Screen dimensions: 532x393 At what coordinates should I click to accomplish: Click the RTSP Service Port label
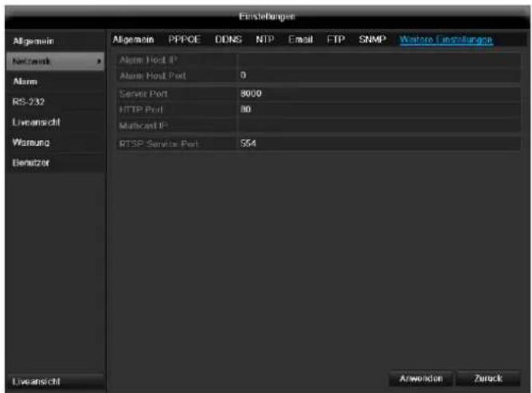pos(158,144)
